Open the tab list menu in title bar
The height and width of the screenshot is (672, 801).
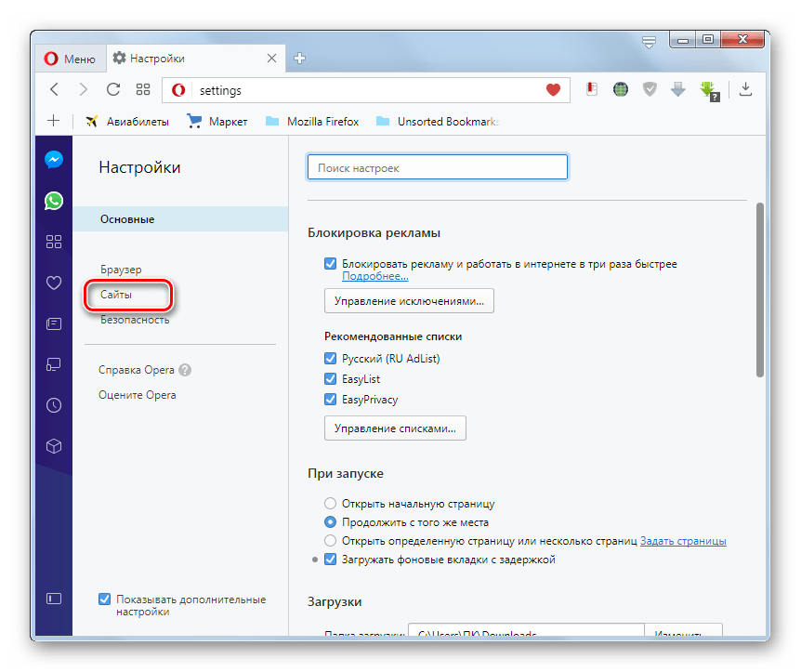pos(649,41)
